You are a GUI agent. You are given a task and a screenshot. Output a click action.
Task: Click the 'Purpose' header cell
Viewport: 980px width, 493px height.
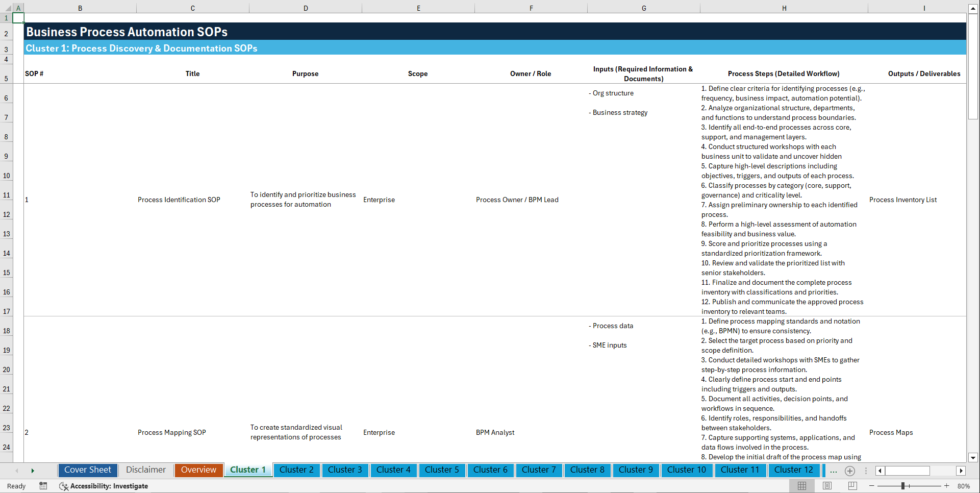(x=306, y=73)
